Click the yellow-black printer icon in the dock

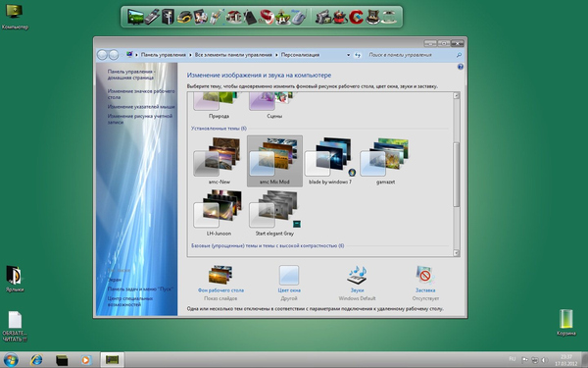(184, 17)
